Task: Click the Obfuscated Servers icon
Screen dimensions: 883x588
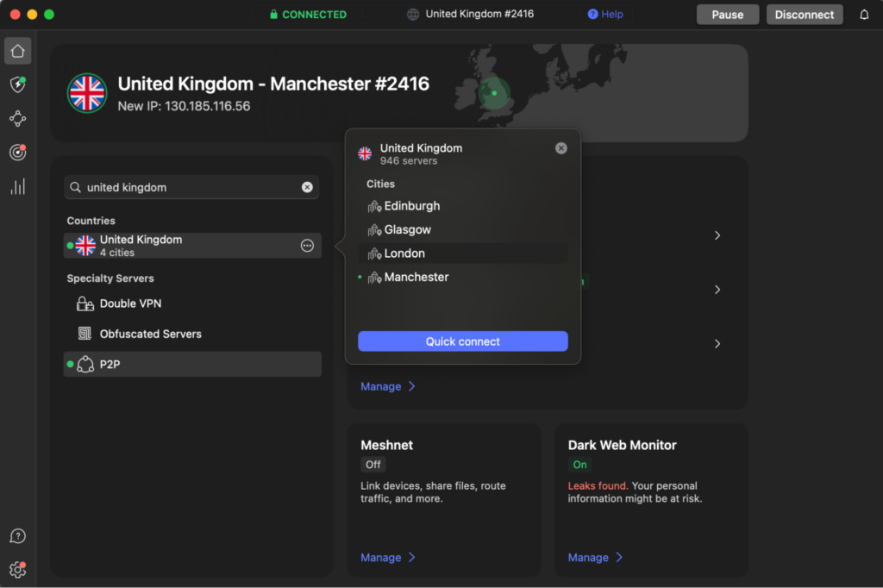Action: pyautogui.click(x=85, y=334)
